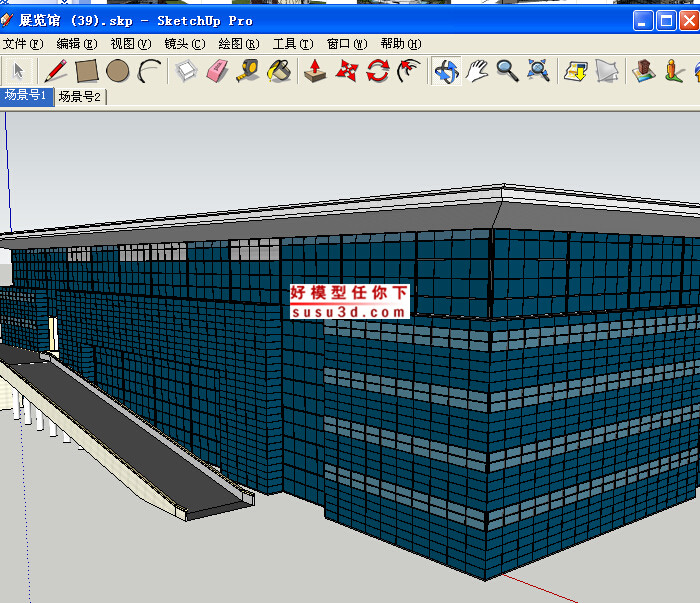Open the 绘图(R) menu
The height and width of the screenshot is (603, 700).
coord(239,44)
